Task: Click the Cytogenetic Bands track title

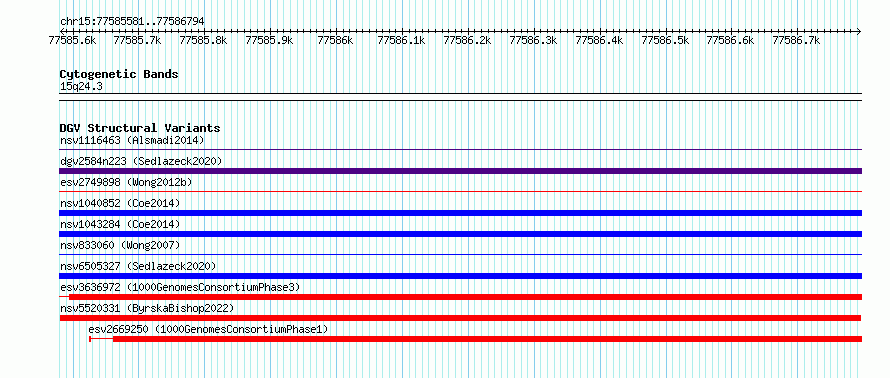Action: [x=119, y=74]
